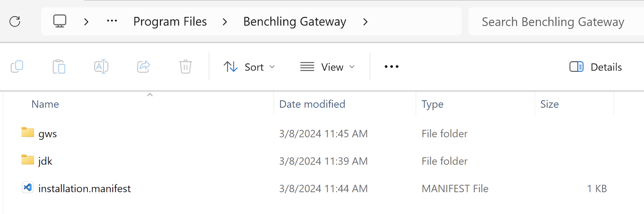Click the Benchling Gateway breadcrumb

(x=295, y=22)
